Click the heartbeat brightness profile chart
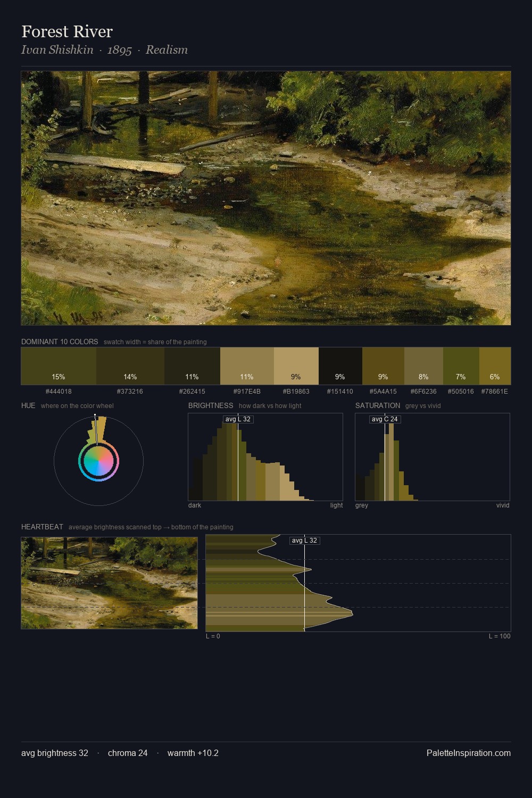The width and height of the screenshot is (532, 798). pos(358,583)
